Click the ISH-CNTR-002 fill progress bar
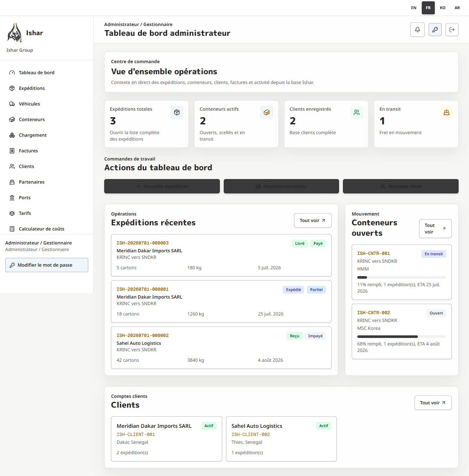469x476 pixels. click(402, 337)
